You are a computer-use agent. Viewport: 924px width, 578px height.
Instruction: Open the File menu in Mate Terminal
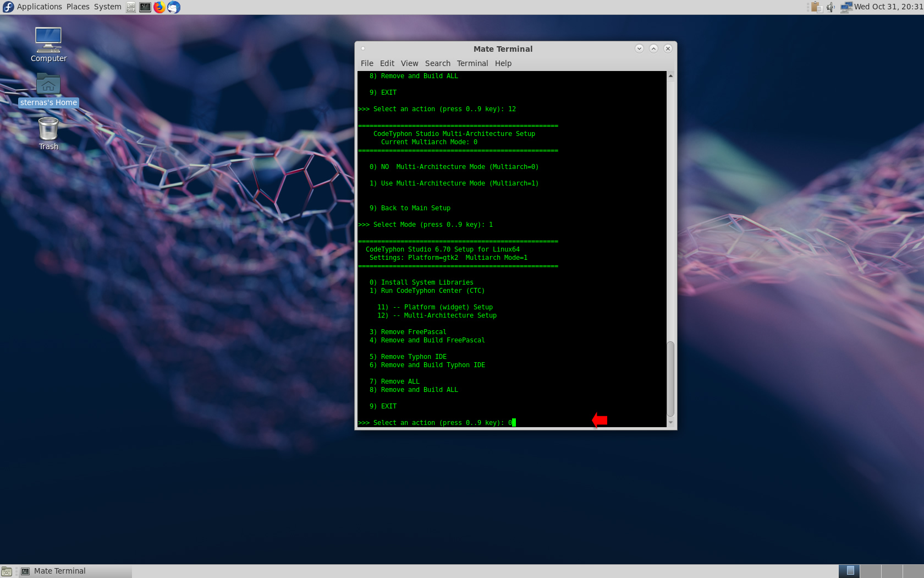[367, 63]
